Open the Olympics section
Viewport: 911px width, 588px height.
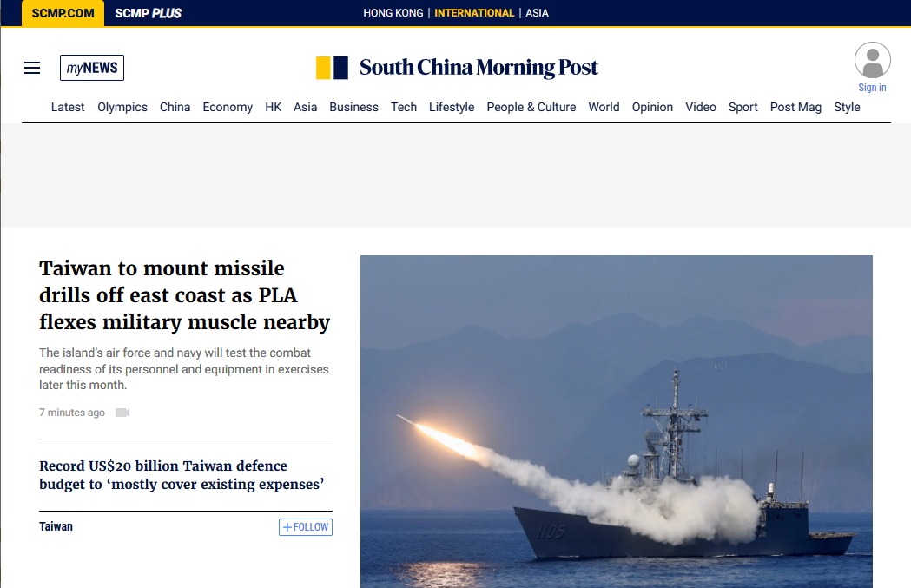coord(122,107)
